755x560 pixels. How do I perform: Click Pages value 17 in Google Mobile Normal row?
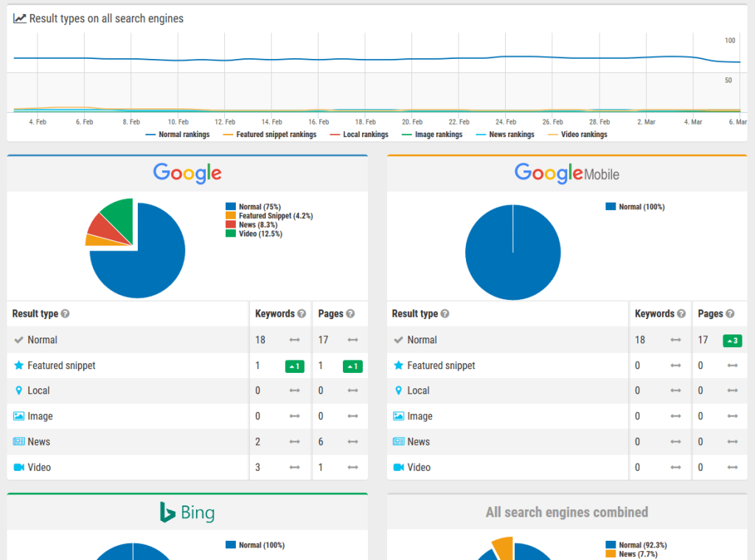703,340
